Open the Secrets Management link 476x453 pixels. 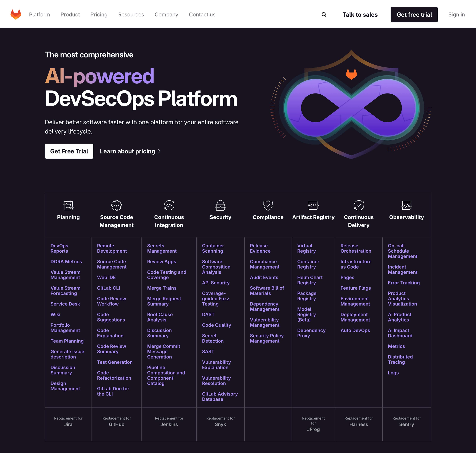click(162, 248)
